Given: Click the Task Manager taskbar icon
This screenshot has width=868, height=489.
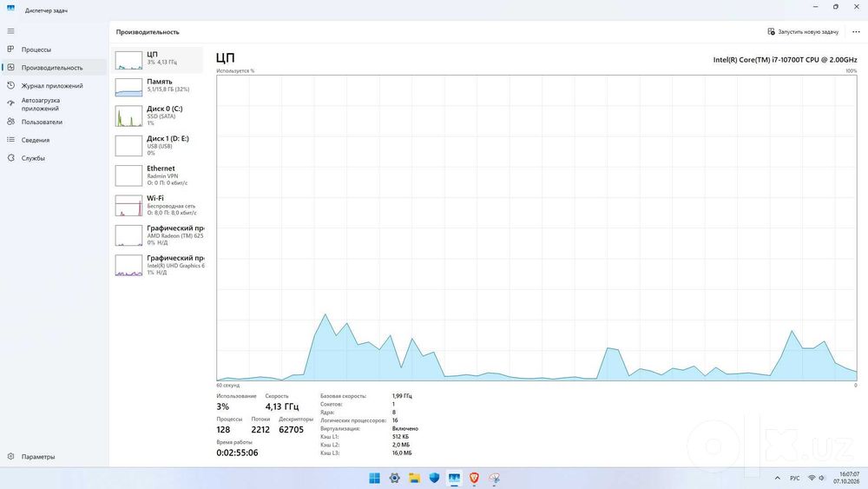Looking at the screenshot, I should click(x=455, y=478).
